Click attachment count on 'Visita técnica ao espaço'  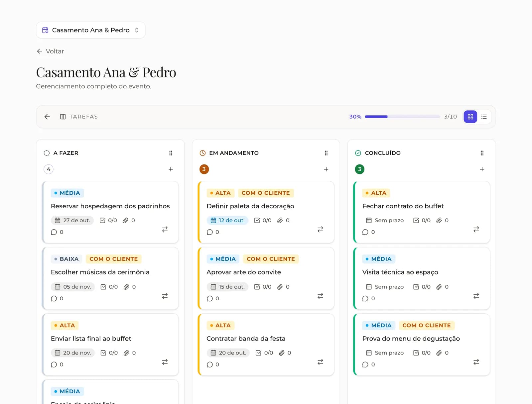[443, 287]
